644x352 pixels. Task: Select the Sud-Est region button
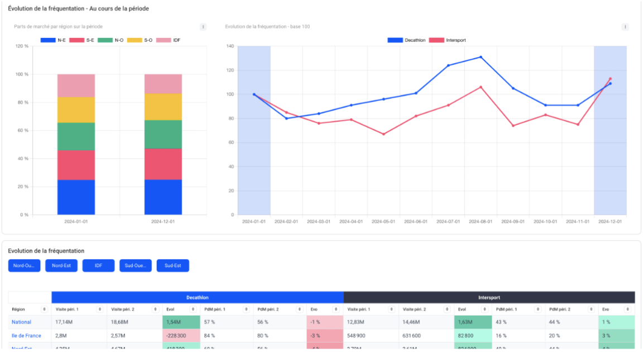173,265
